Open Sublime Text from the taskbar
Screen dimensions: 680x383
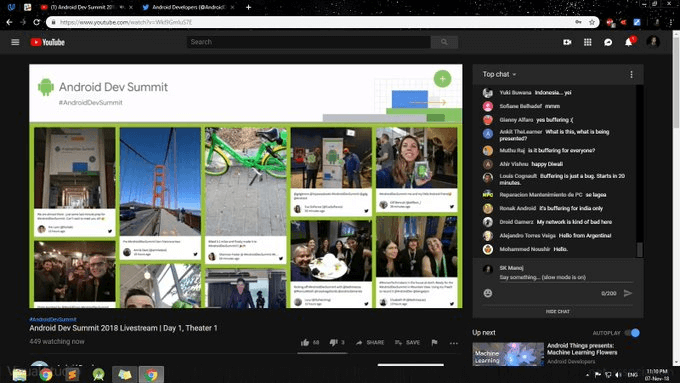(72, 374)
